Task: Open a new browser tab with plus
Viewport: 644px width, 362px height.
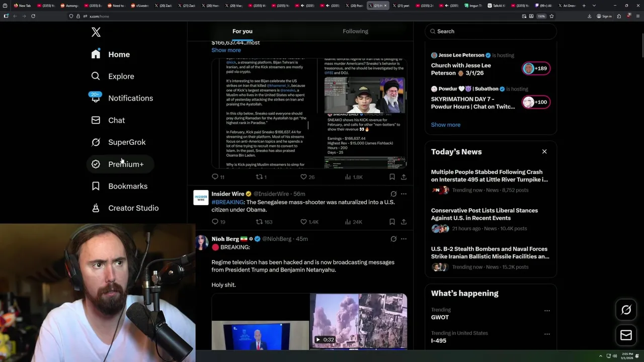Action: click(x=584, y=6)
